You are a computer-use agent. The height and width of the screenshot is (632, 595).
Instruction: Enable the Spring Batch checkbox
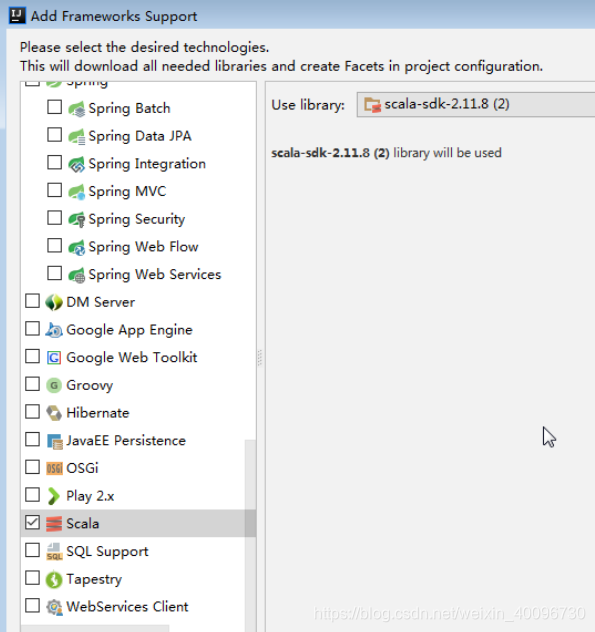[x=54, y=108]
